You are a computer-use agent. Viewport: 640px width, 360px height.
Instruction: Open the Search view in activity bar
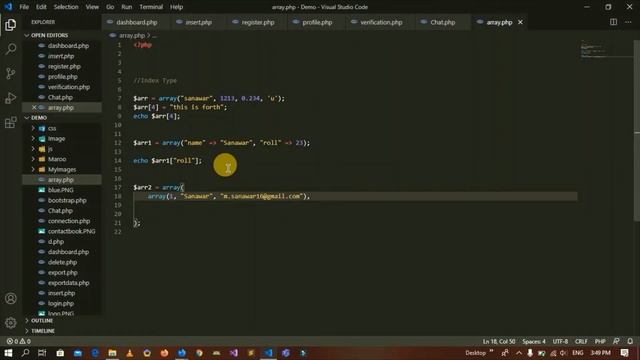(11, 49)
